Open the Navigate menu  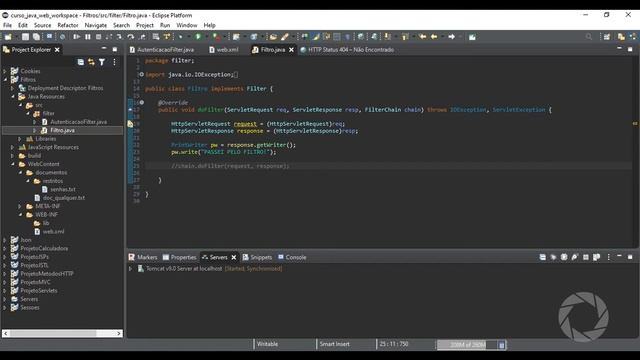click(96, 25)
